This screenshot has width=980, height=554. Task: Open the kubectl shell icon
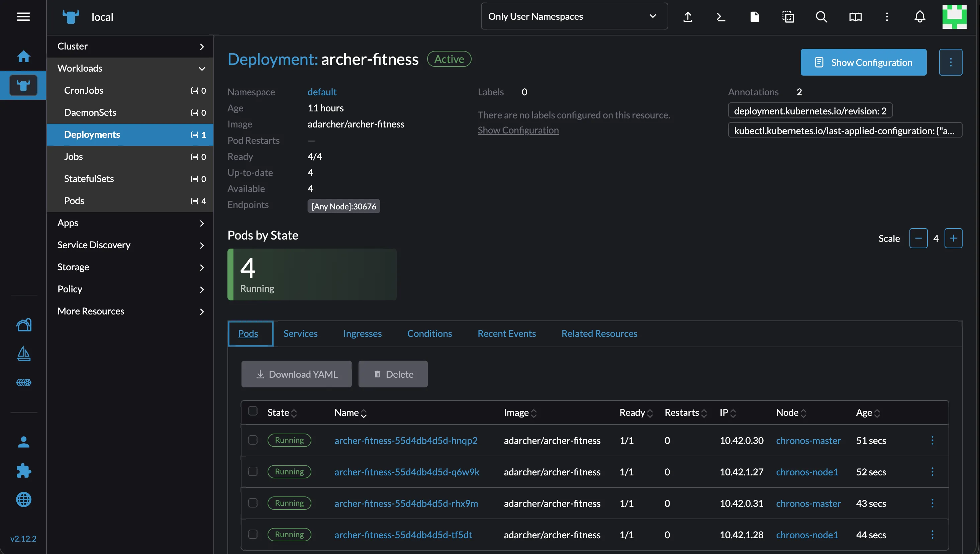(721, 17)
